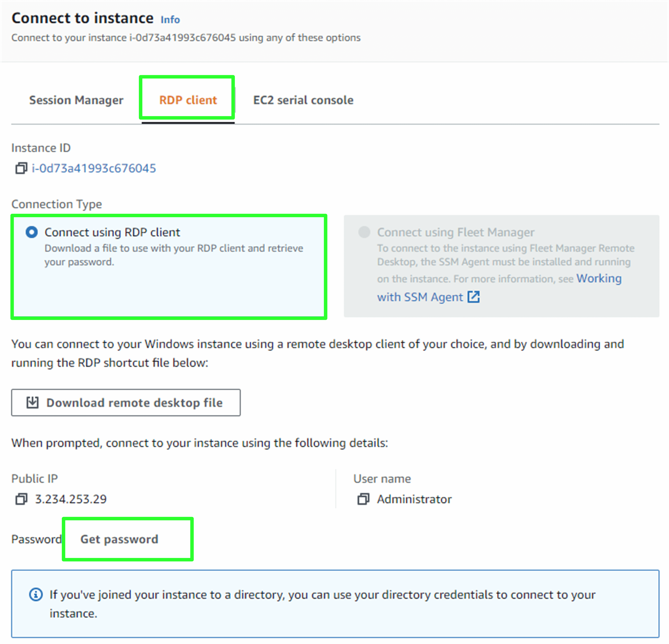669x644 pixels.
Task: Click the User name label
Action: (382, 478)
